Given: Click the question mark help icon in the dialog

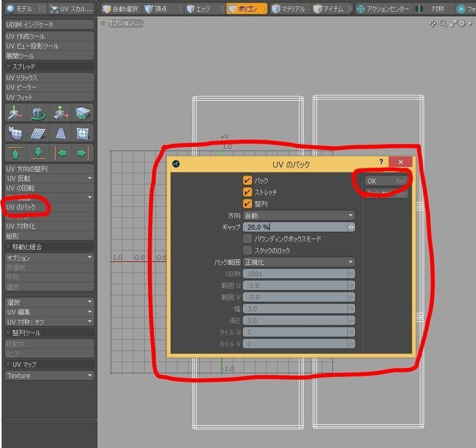Looking at the screenshot, I should [x=381, y=162].
